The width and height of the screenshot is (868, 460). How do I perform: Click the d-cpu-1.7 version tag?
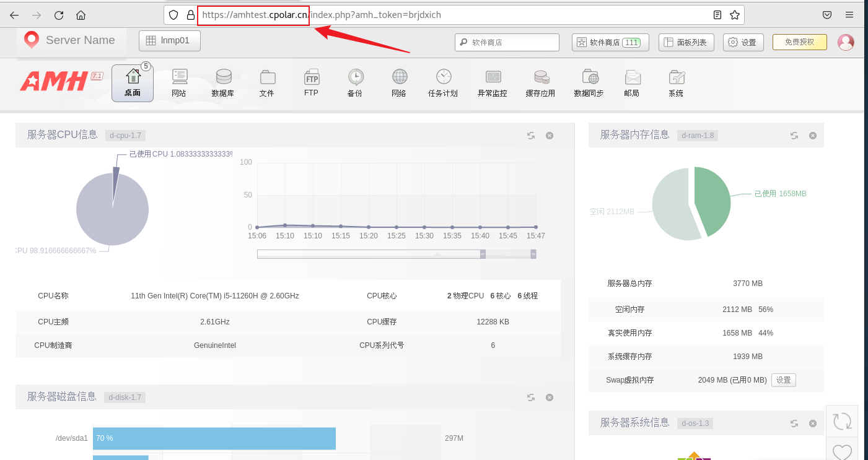125,136
